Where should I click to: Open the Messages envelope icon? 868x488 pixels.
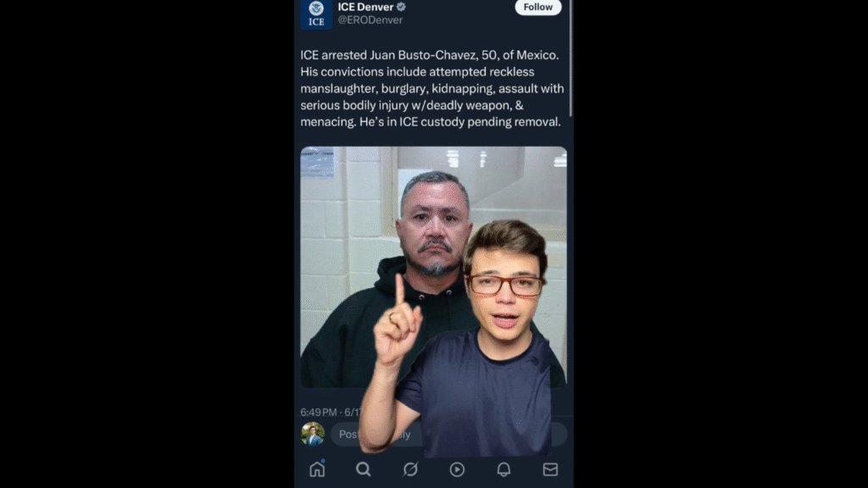coord(550,469)
